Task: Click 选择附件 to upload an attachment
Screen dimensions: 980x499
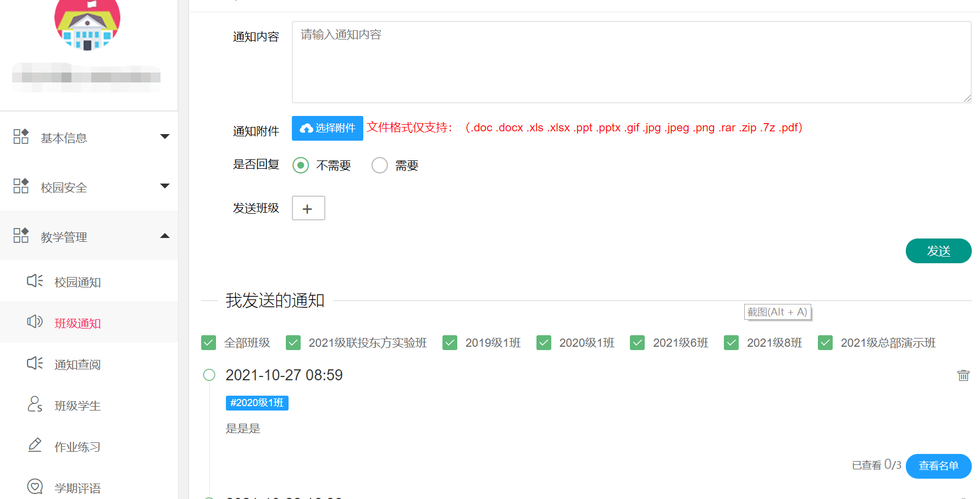Action: tap(328, 128)
